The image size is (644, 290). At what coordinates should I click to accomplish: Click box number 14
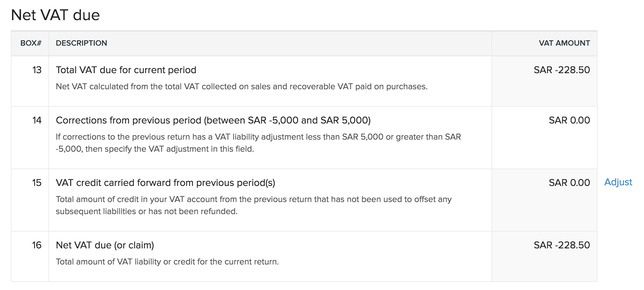pos(37,120)
